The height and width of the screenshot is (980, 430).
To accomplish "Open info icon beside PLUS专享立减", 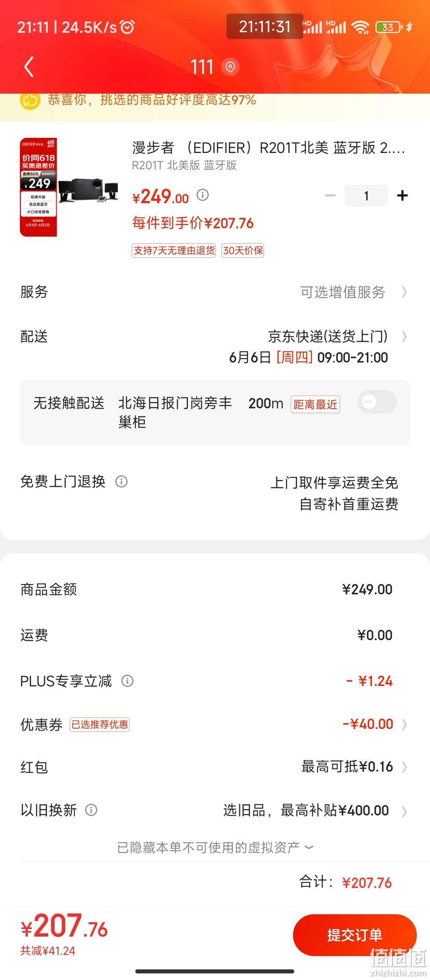I will [x=127, y=680].
